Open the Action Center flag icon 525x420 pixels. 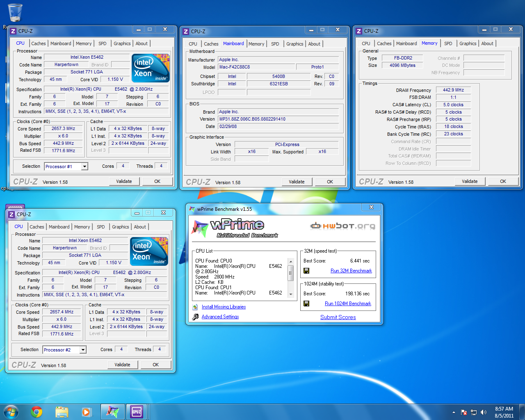tap(464, 412)
